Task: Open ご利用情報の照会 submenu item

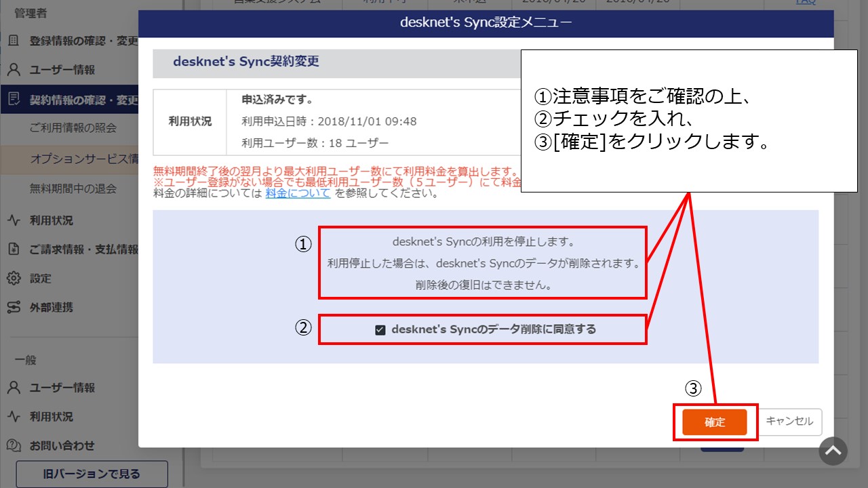Action: pos(73,127)
